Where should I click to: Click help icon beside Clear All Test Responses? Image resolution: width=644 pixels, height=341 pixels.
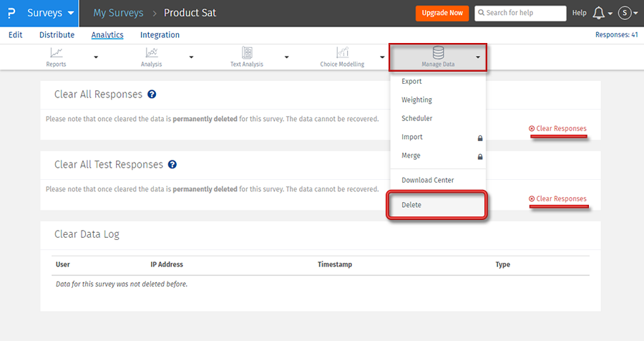tap(172, 165)
